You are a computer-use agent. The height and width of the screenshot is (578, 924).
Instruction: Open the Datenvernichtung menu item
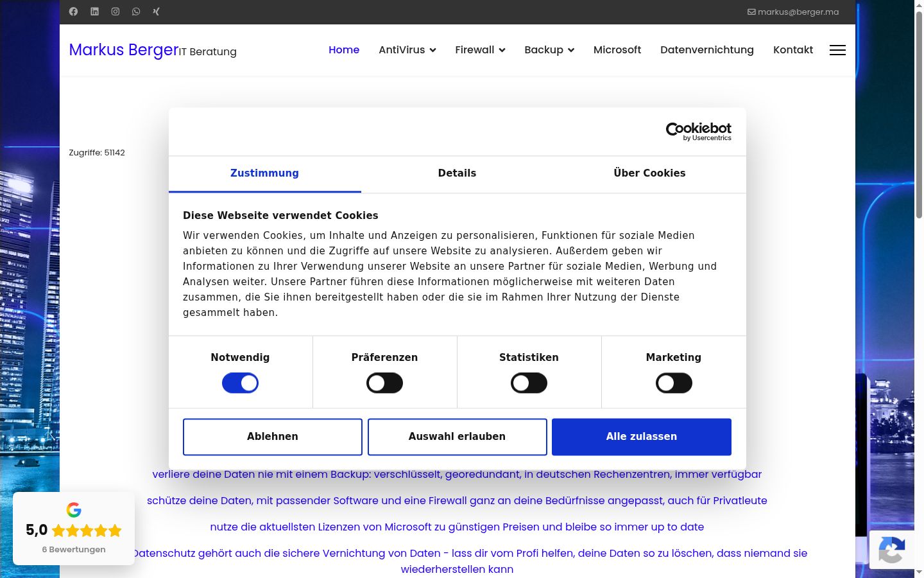707,50
